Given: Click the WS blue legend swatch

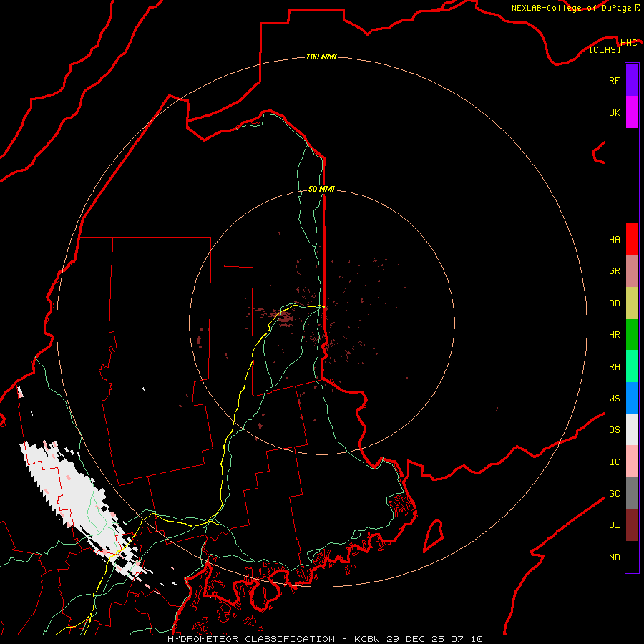Looking at the screenshot, I should (632, 398).
